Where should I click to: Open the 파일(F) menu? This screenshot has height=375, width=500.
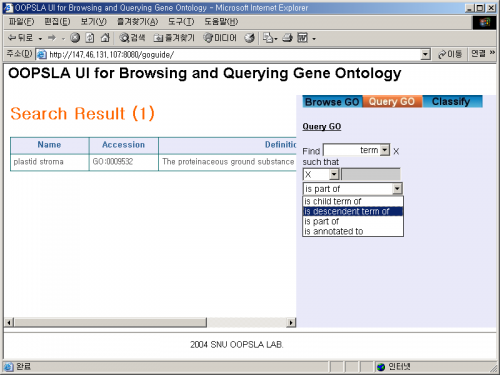(21, 22)
